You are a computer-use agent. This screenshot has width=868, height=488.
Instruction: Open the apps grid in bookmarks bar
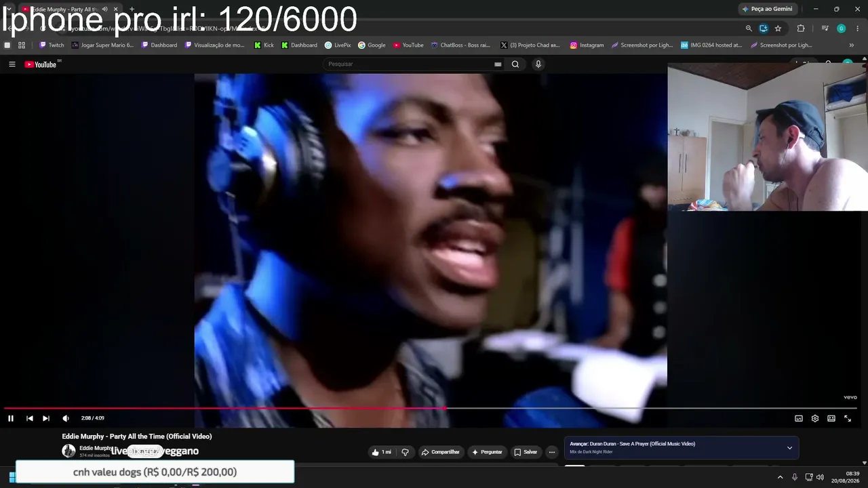point(22,45)
